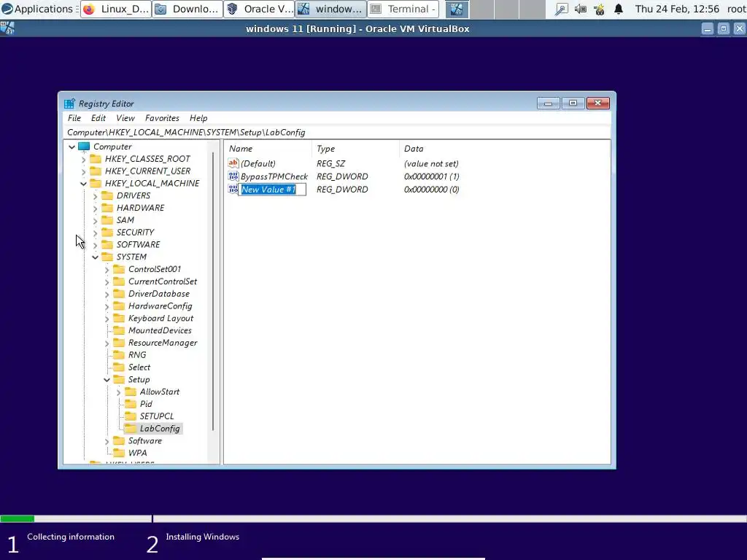Screen dimensions: 747x560
Task: Click the 0x00000000 (0) data cell
Action: (432, 190)
